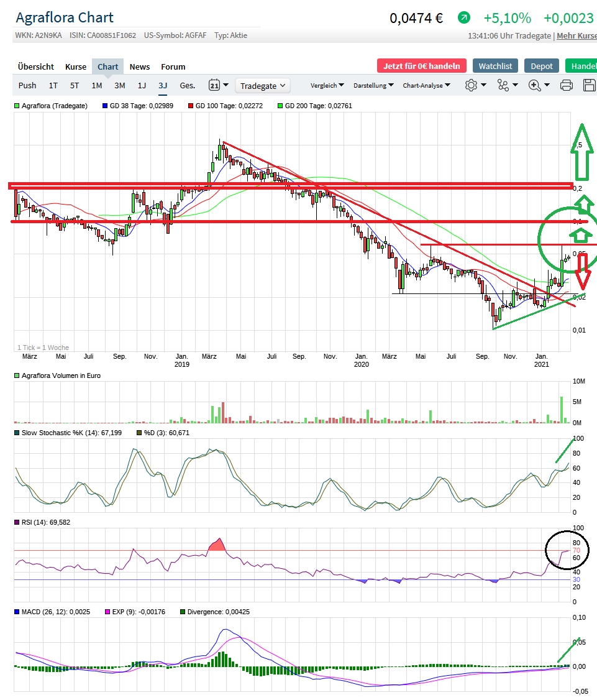Print the chart via printer icon

point(566,85)
